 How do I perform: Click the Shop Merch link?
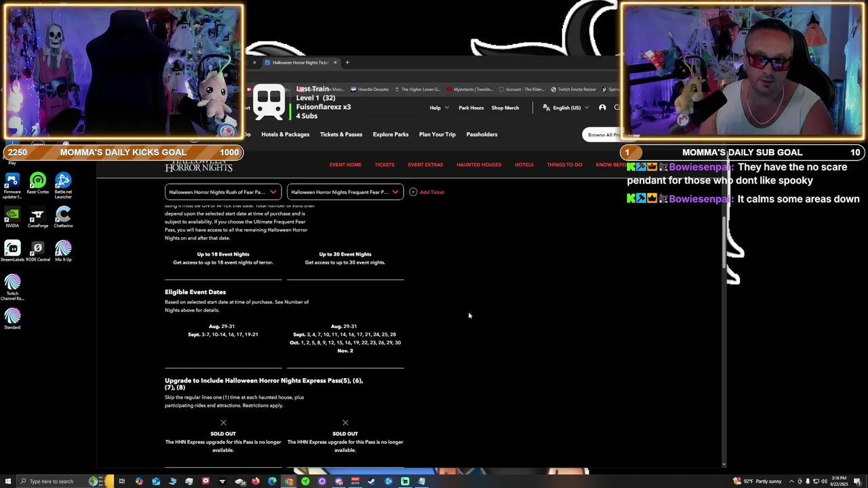505,108
